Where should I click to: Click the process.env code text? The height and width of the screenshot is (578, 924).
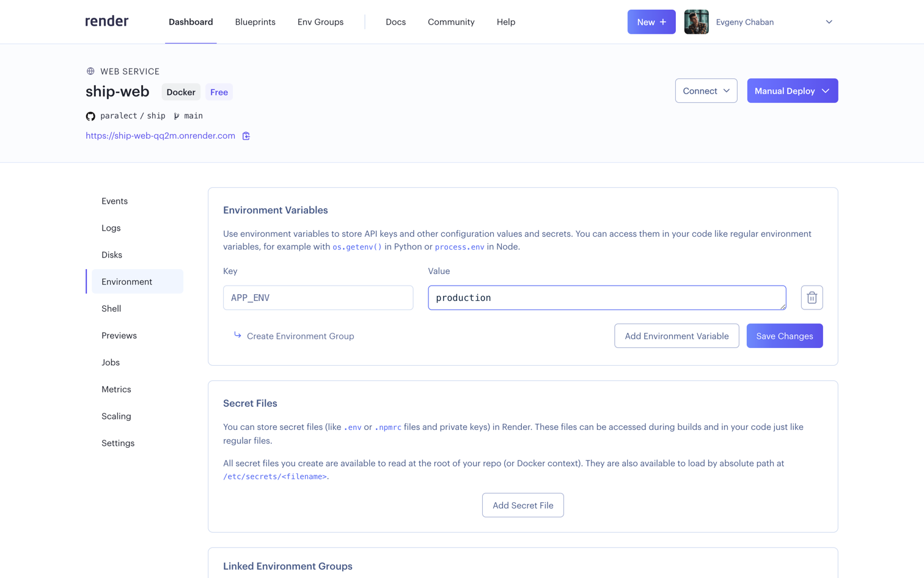pos(460,247)
